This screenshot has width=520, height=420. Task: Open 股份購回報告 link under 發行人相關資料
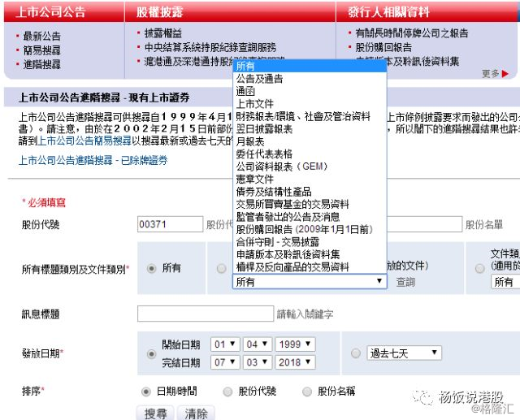(383, 47)
